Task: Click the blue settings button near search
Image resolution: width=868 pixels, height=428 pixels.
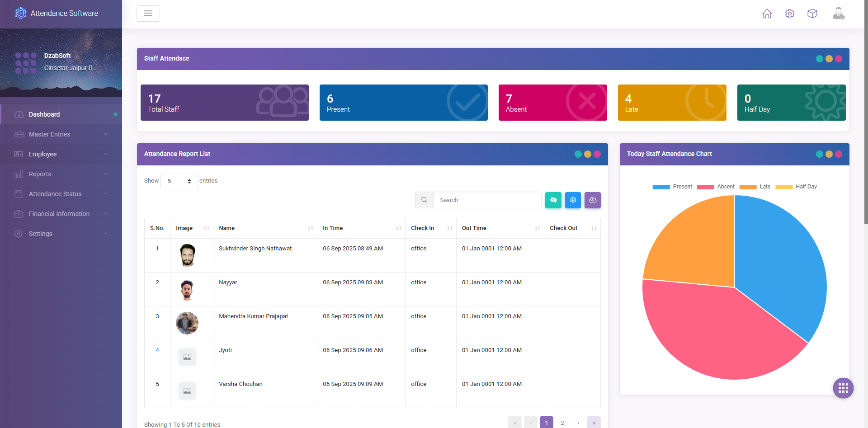Action: click(x=573, y=200)
